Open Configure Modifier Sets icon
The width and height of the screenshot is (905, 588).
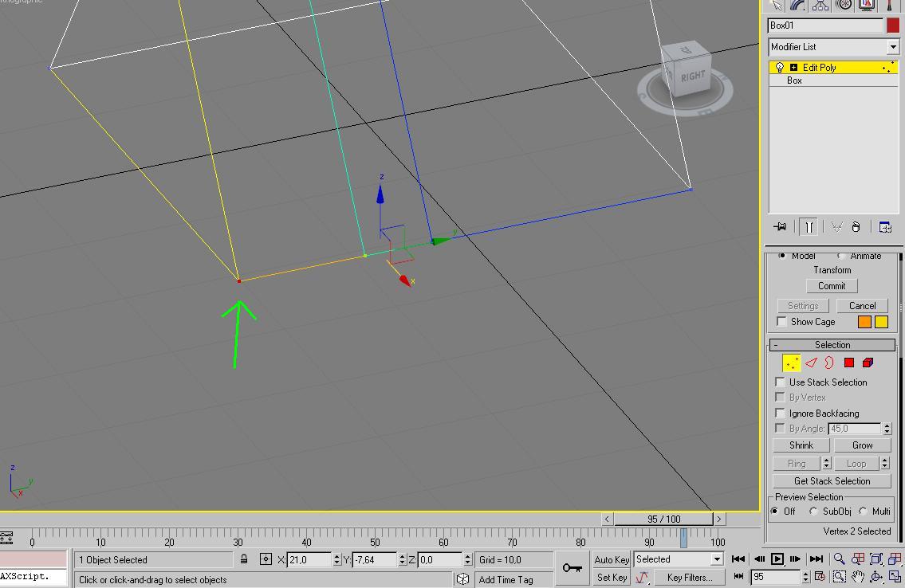point(885,227)
